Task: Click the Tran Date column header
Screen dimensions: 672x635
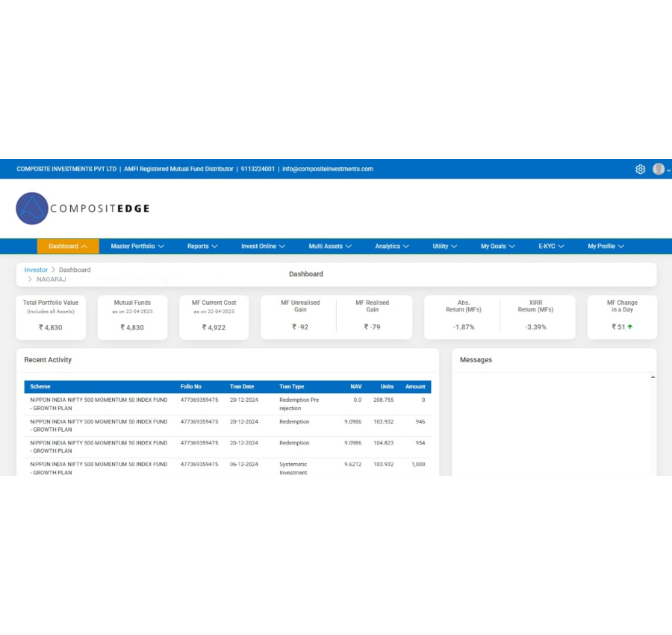Action: pyautogui.click(x=242, y=387)
